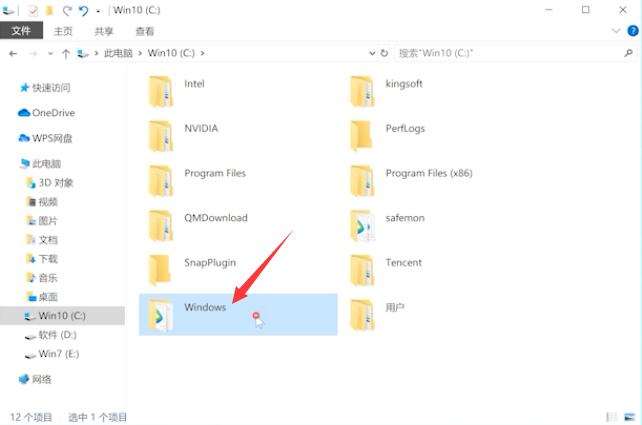Select the Windows folder icon
Screen dimensions: 642x425
pyautogui.click(x=160, y=314)
